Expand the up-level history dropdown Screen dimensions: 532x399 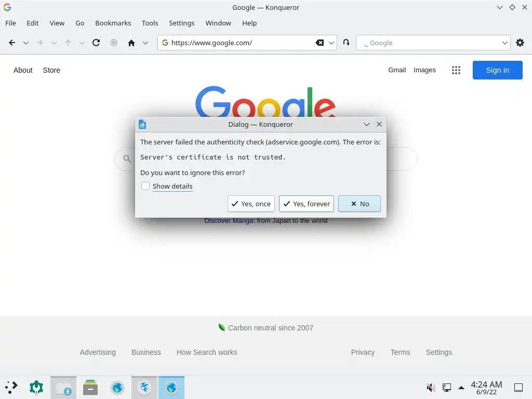click(82, 43)
